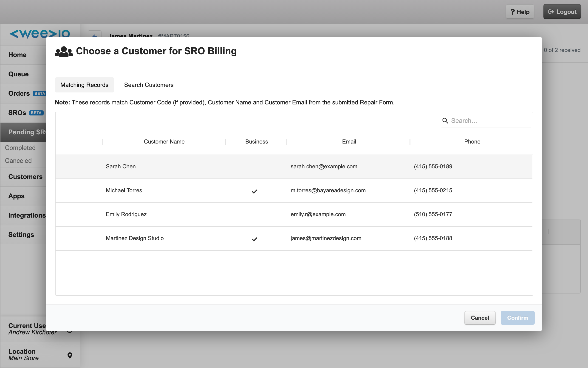Screen dimensions: 588x368
Task: Click the Business checkmark for Michael Torres
Action: (x=254, y=191)
